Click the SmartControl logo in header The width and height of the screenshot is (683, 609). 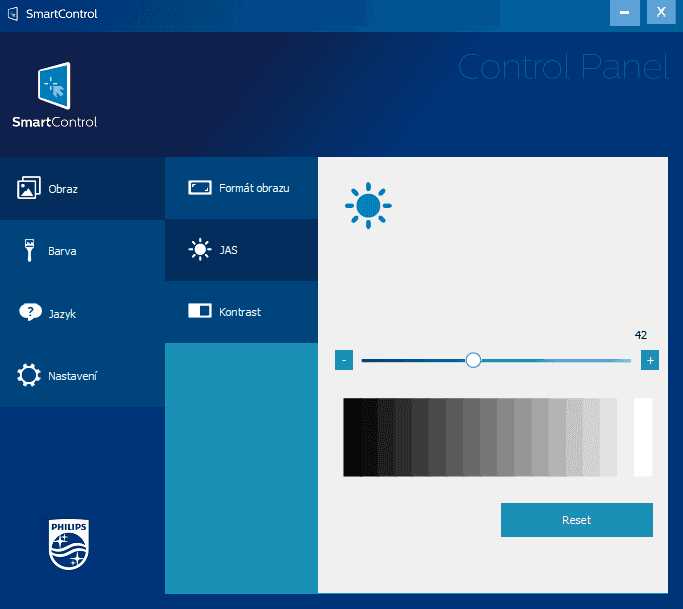[x=54, y=95]
